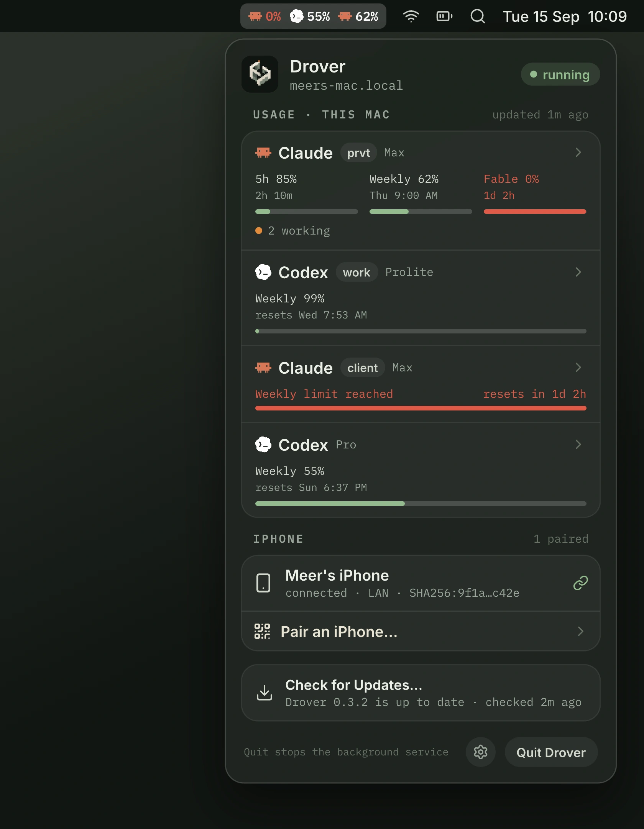Click the Claude icon showing 0% in menu bar
The image size is (644, 829).
click(255, 16)
